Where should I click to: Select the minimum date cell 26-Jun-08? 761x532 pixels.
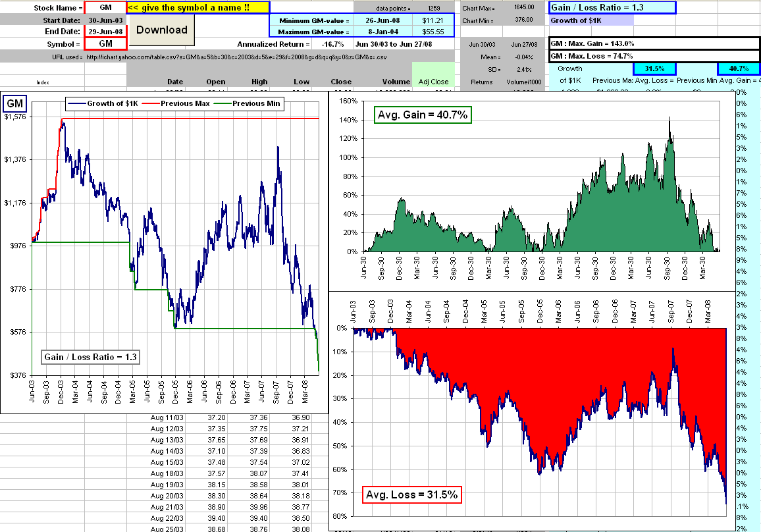[x=383, y=21]
